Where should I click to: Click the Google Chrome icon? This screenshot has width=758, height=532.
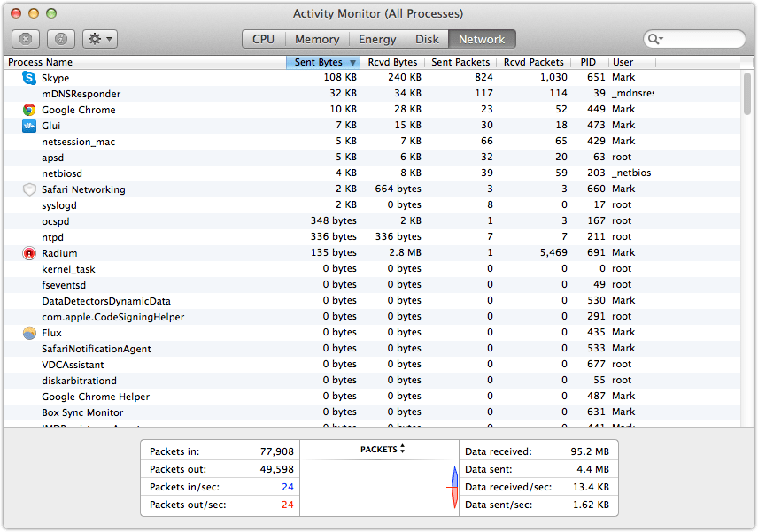29,110
